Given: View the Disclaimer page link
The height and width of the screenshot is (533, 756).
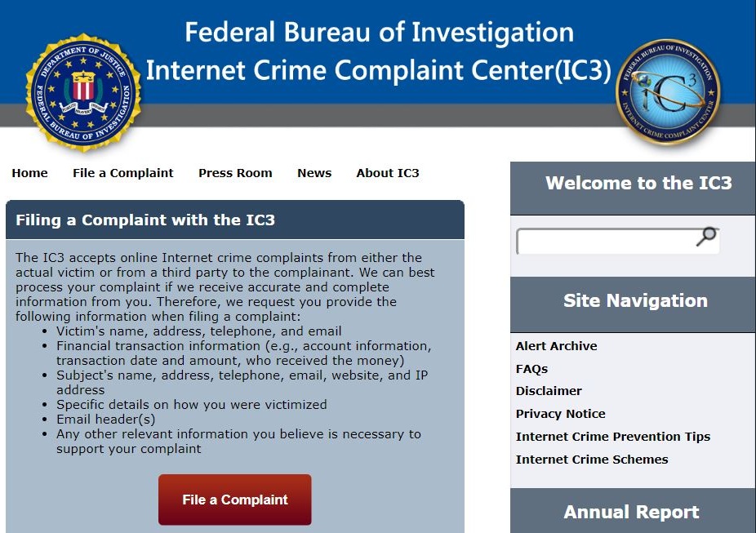Looking at the screenshot, I should tap(549, 391).
